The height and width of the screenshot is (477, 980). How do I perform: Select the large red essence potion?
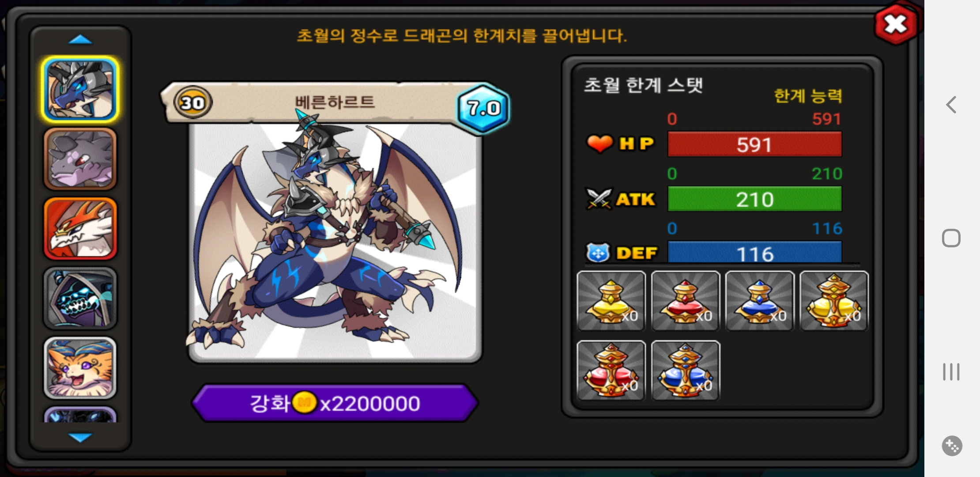pos(611,371)
